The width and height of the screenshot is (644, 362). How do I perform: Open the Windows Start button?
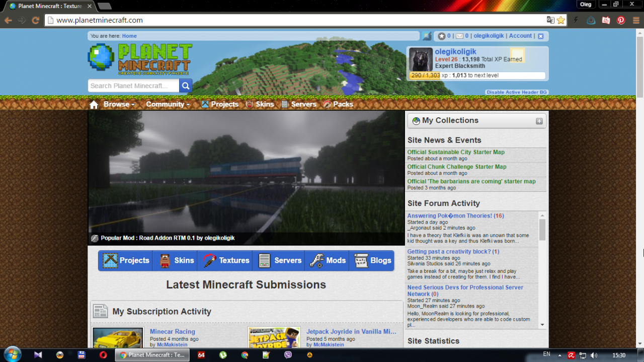click(x=12, y=354)
